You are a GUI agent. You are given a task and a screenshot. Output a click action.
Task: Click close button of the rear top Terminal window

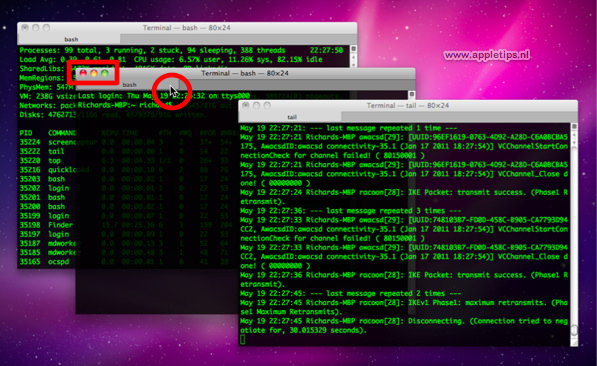25,27
